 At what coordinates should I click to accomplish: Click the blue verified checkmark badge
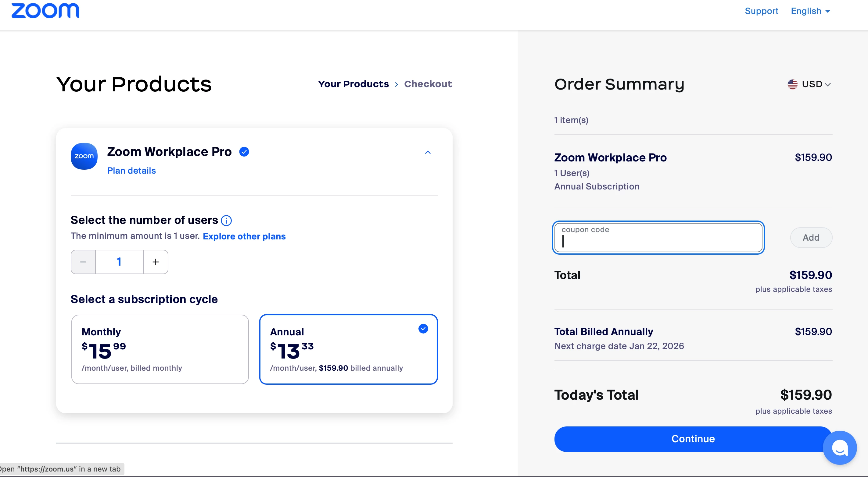[244, 152]
